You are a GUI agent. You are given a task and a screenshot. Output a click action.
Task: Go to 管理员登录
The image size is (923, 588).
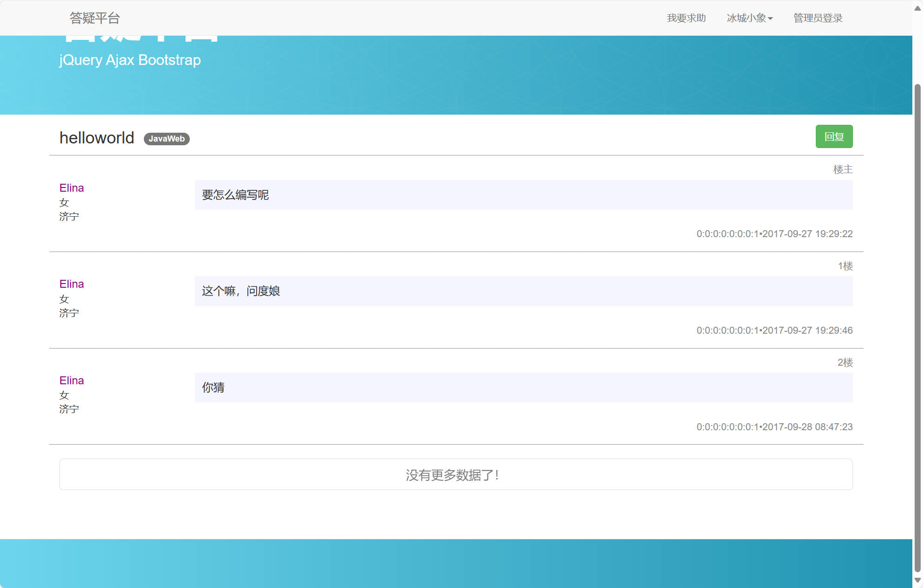tap(818, 18)
